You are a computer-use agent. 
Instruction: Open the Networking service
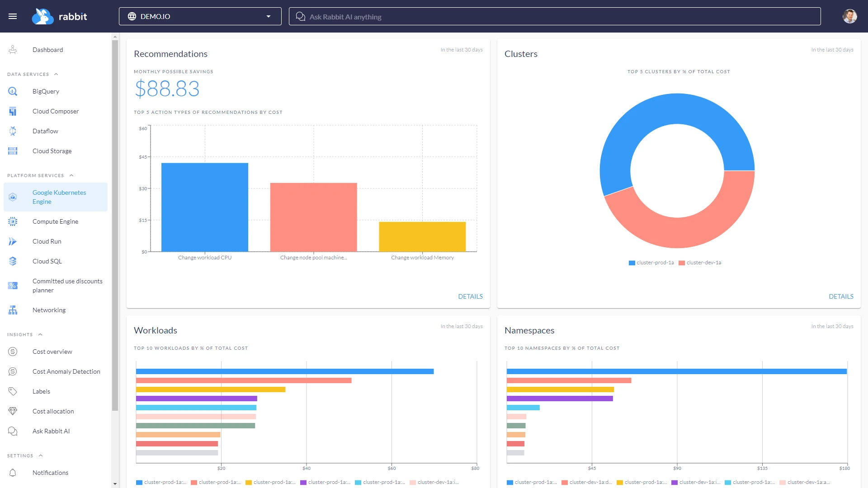[x=49, y=310]
